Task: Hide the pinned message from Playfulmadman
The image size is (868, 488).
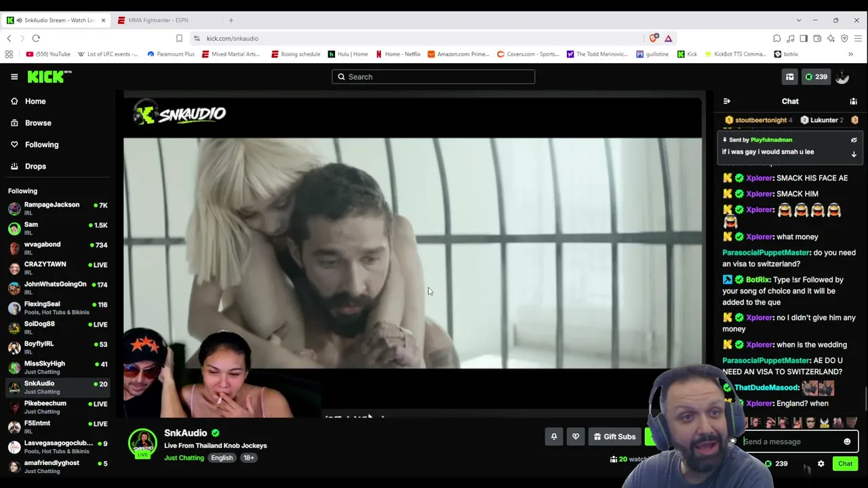Action: pos(854,140)
